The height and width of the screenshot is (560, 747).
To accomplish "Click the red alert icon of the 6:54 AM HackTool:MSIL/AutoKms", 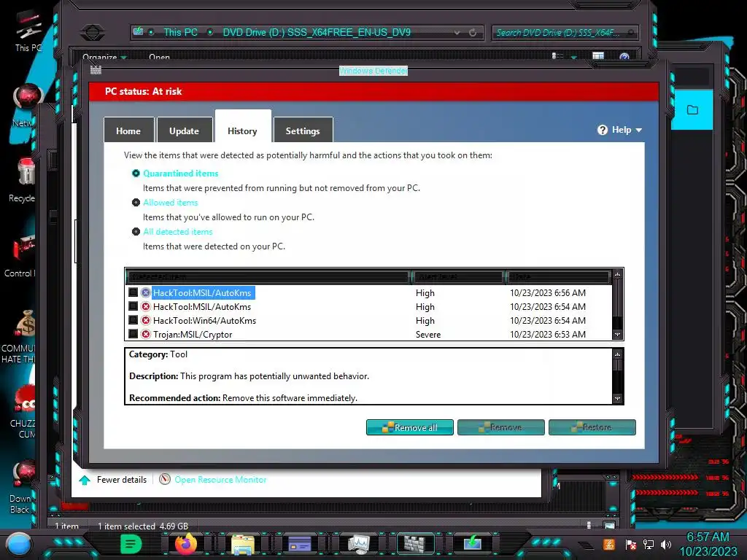I will [x=146, y=307].
